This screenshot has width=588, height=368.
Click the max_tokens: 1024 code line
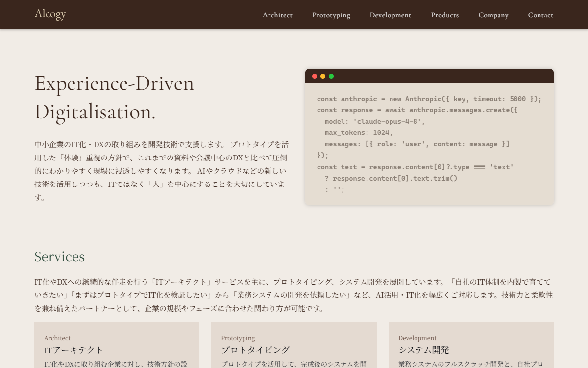pyautogui.click(x=359, y=132)
